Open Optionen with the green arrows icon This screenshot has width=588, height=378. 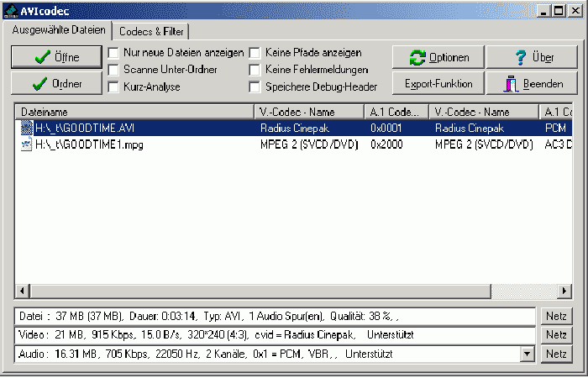coord(438,57)
